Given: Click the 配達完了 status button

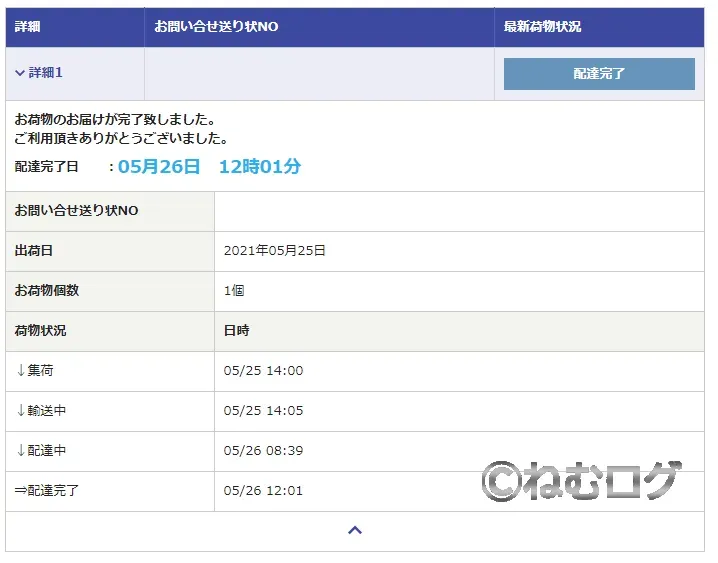Looking at the screenshot, I should (599, 74).
